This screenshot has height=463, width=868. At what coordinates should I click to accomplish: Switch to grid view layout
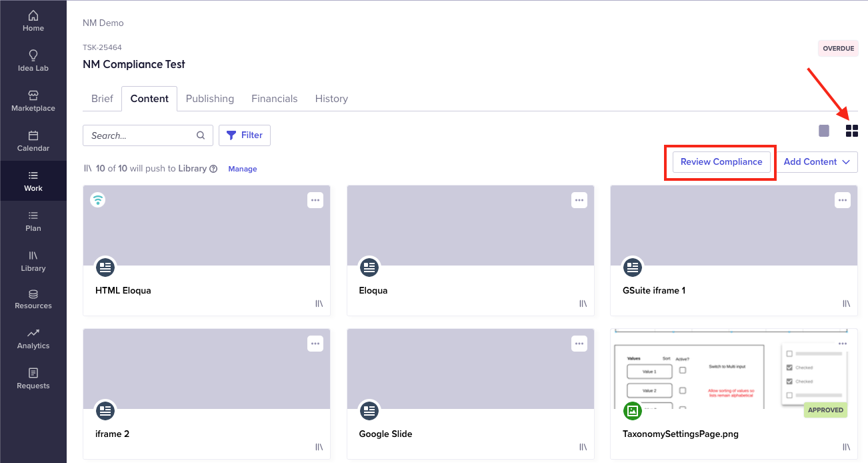click(851, 131)
